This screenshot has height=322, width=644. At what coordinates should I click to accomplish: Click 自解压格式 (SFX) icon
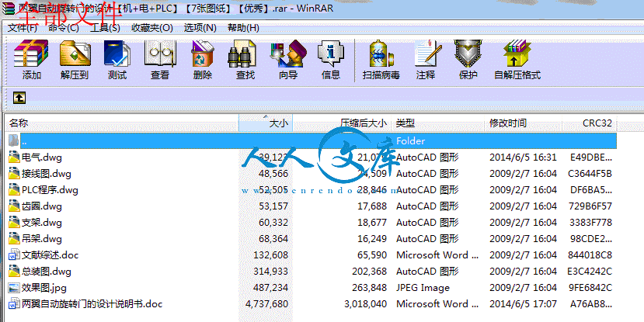click(517, 54)
